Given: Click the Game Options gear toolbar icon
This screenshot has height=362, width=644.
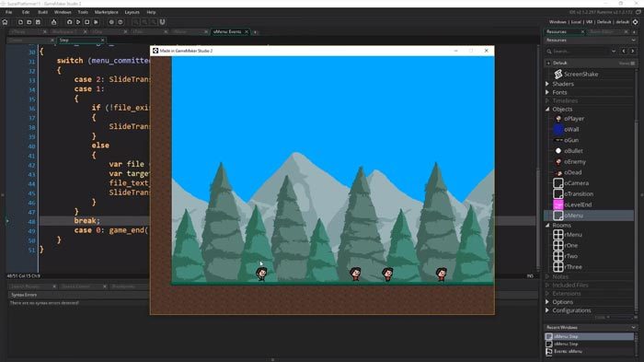Looking at the screenshot, I should [111, 22].
